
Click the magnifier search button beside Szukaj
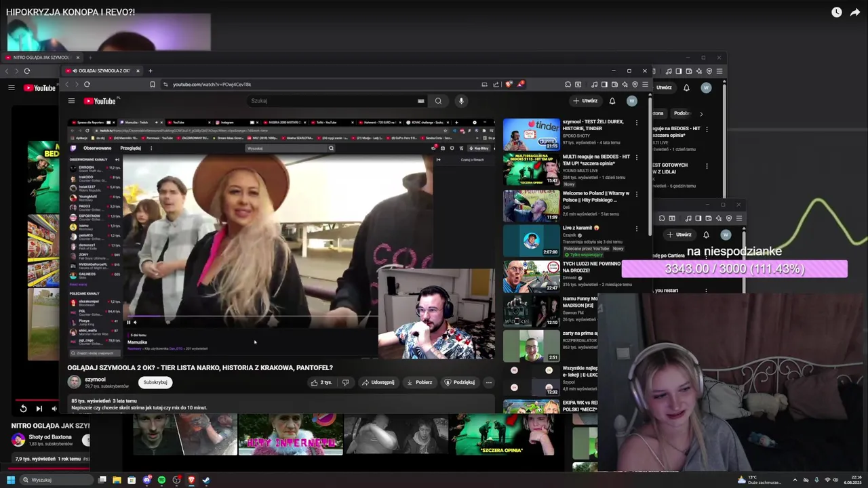[438, 101]
